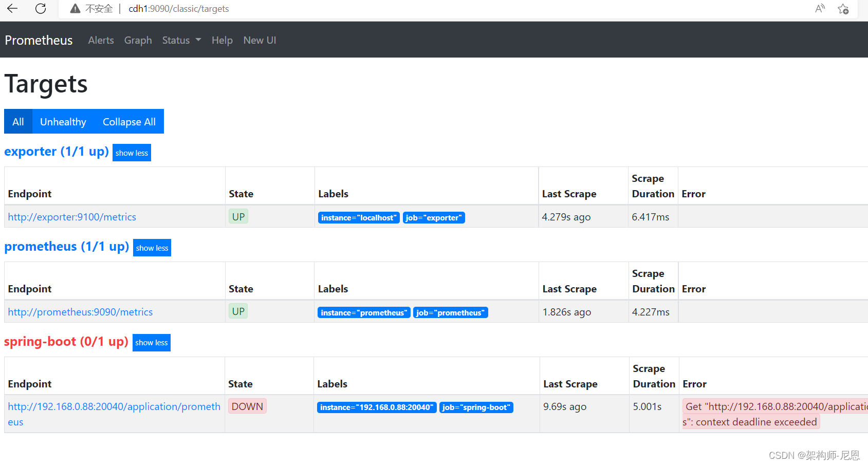Screen dimensions: 868x465
Task: Click the context deadline exceeded error message
Action: click(775, 414)
